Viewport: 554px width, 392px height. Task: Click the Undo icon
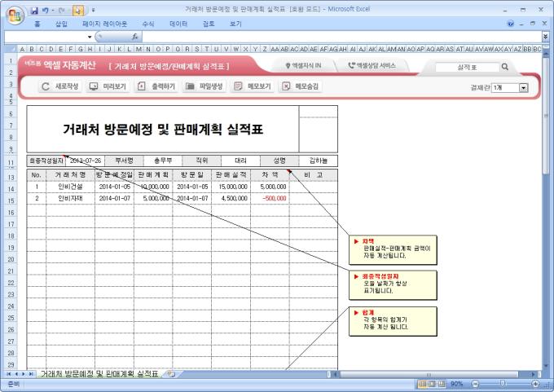[46, 11]
